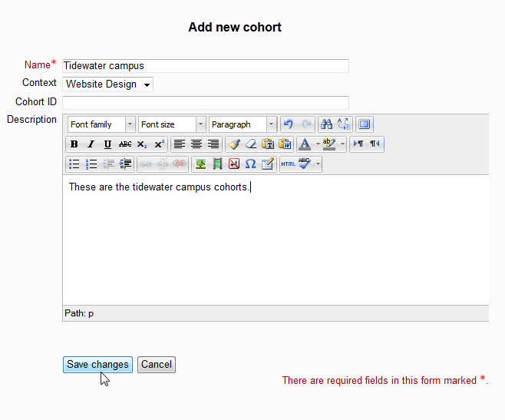Image resolution: width=505 pixels, height=420 pixels.
Task: Toggle underline formatting
Action: pyautogui.click(x=107, y=144)
